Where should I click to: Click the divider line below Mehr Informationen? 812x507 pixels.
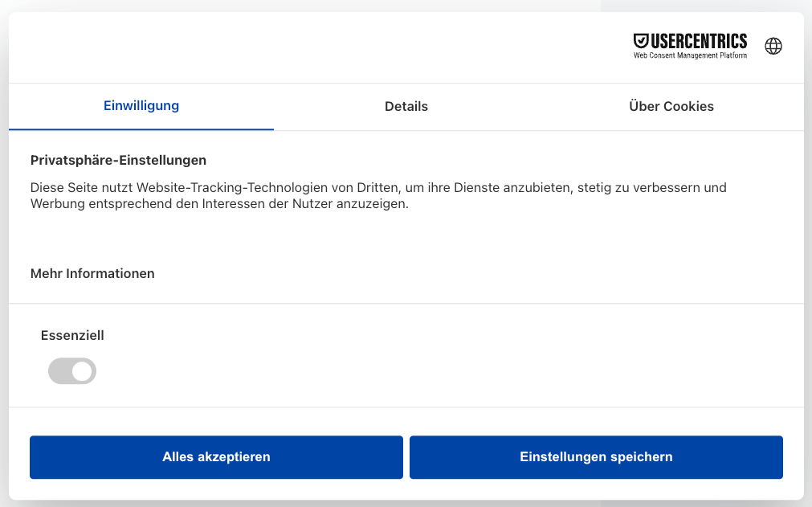[406, 303]
